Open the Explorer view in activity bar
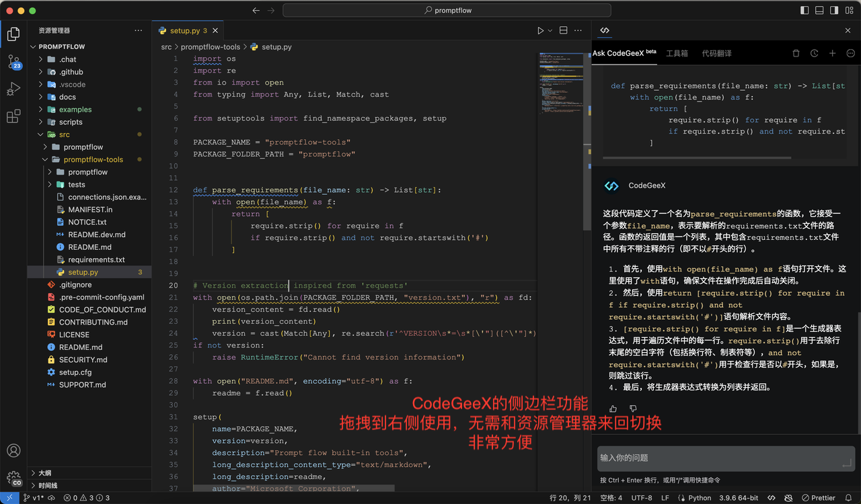Image resolution: width=861 pixels, height=504 pixels. pyautogui.click(x=13, y=34)
